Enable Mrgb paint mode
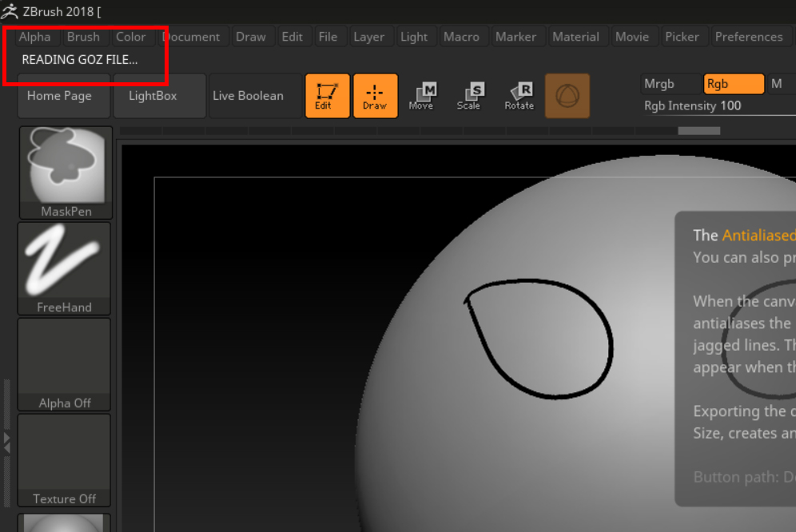The image size is (796, 532). click(670, 84)
